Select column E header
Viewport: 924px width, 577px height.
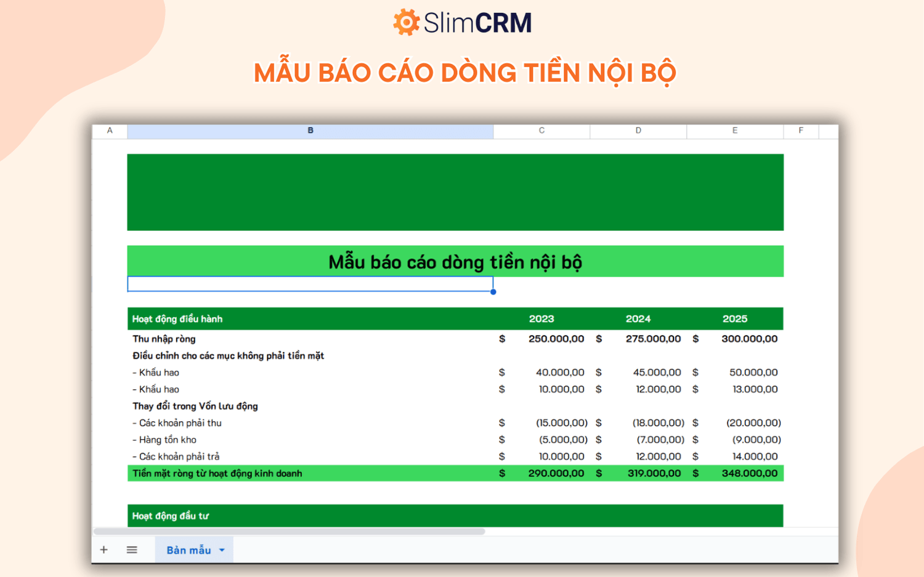tap(735, 131)
